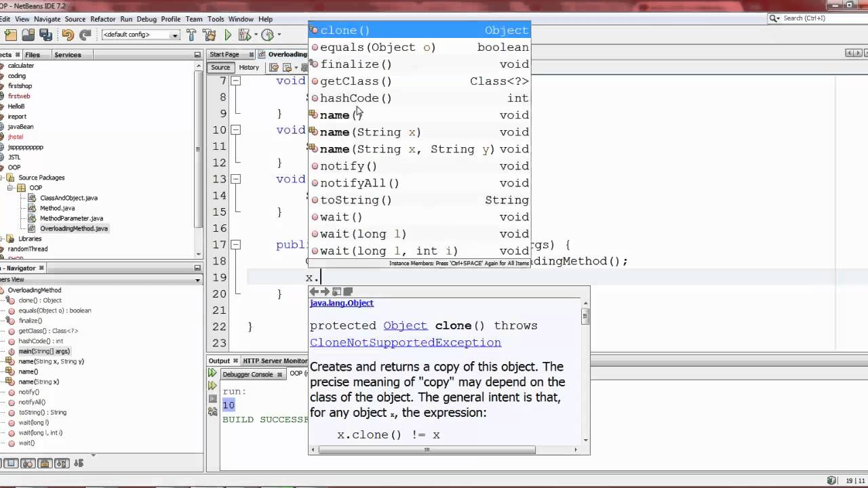Switch to the Services tab

(68, 55)
